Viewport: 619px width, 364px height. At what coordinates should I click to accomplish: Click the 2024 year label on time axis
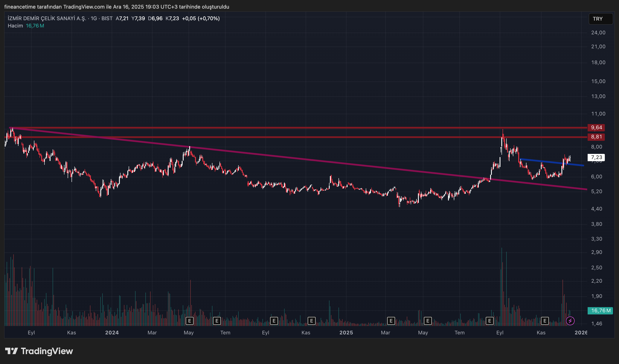(x=112, y=333)
